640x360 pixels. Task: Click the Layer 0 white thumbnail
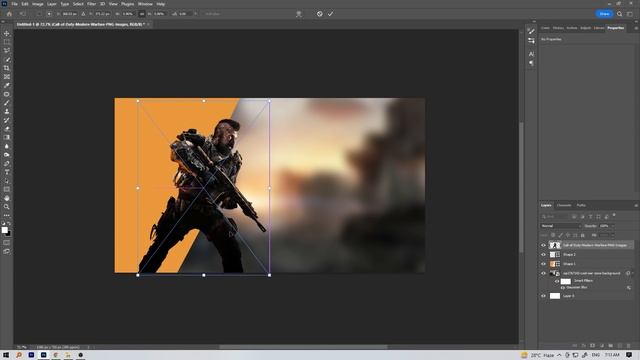pyautogui.click(x=555, y=296)
